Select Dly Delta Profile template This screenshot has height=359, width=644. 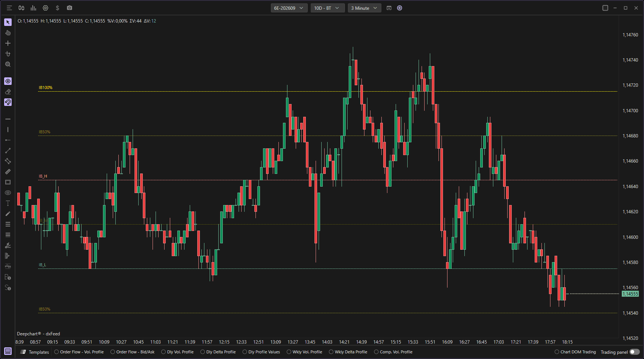218,352
